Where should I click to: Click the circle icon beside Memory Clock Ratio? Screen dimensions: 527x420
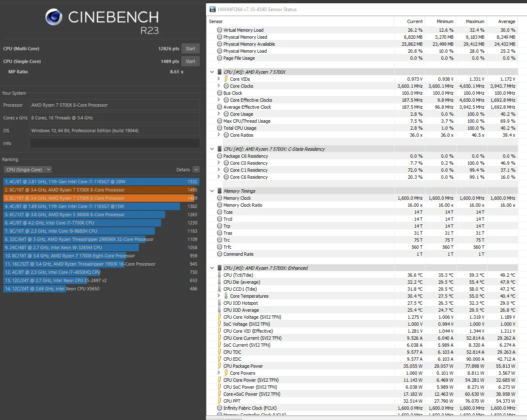pos(220,205)
